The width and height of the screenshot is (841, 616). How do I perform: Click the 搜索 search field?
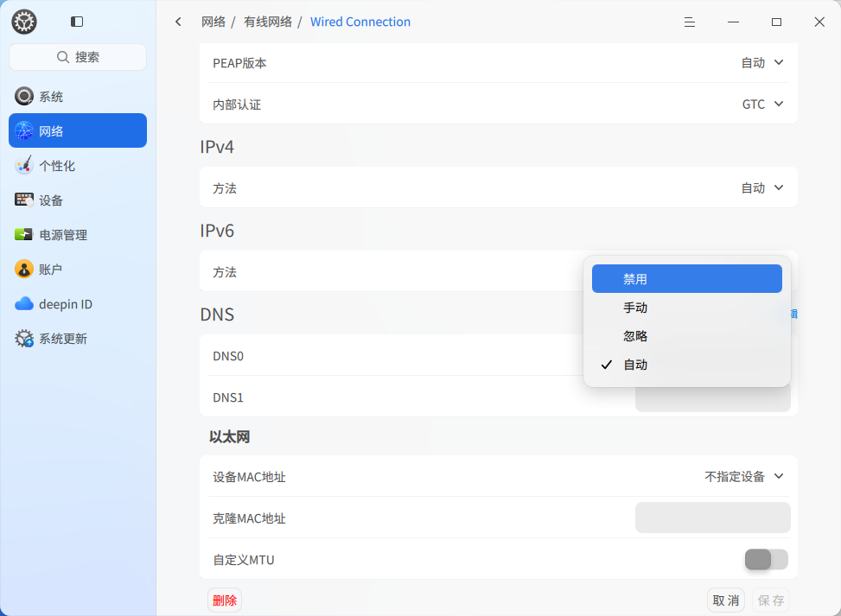pos(78,57)
